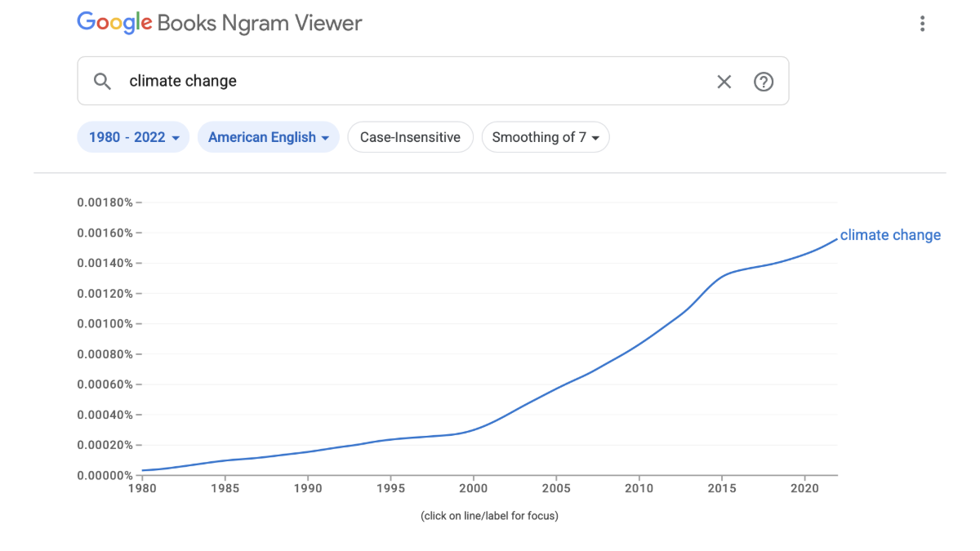Image resolution: width=980 pixels, height=551 pixels.
Task: Click the 2015 x-axis year label
Action: (x=722, y=488)
